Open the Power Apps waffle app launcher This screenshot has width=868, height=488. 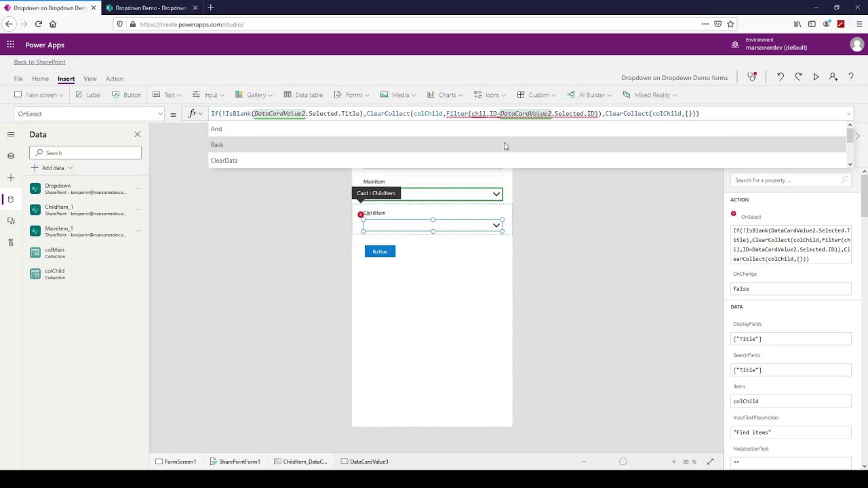tap(11, 45)
